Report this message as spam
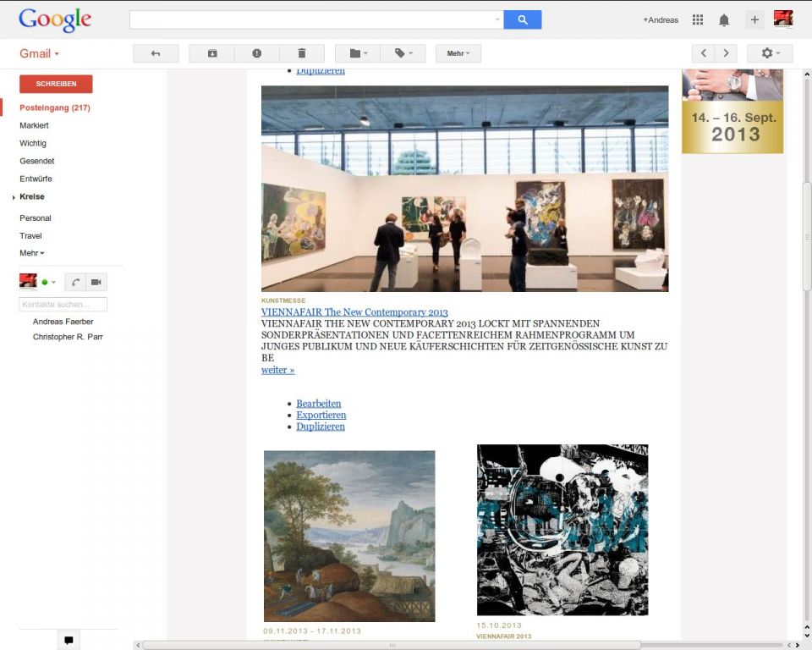 pyautogui.click(x=257, y=53)
